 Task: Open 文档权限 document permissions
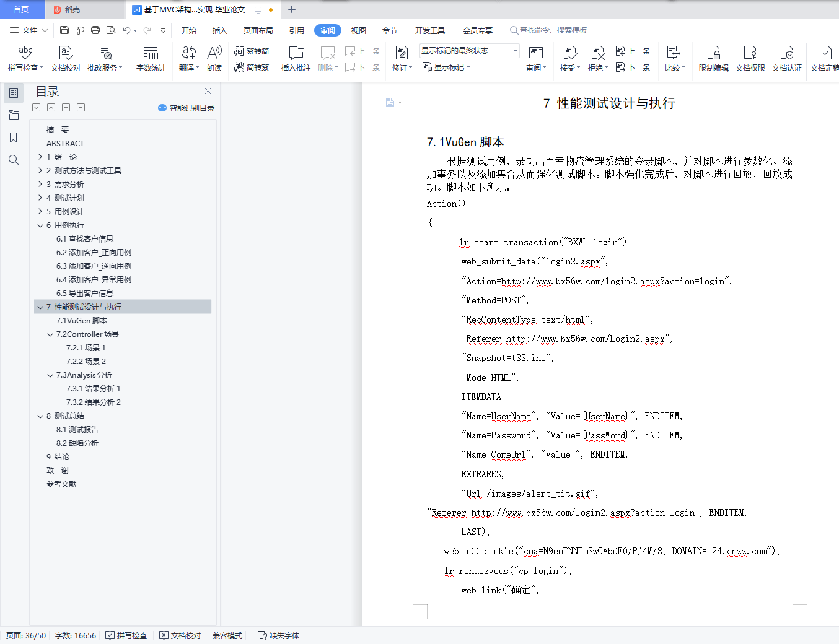point(750,59)
